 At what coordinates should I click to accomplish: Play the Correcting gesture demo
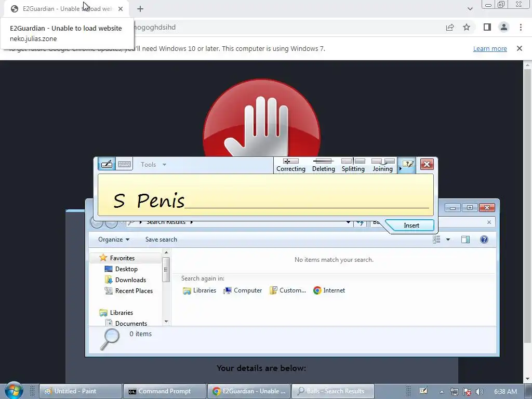click(291, 165)
